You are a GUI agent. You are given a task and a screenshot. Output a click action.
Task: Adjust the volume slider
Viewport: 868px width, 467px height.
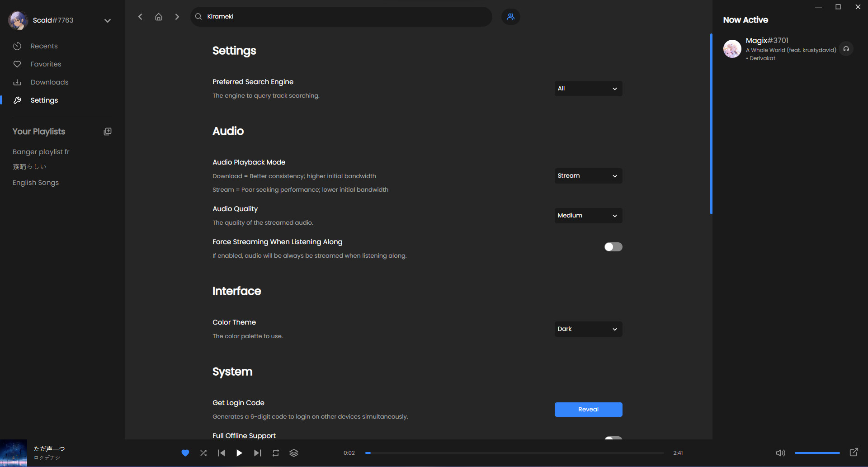coord(817,453)
